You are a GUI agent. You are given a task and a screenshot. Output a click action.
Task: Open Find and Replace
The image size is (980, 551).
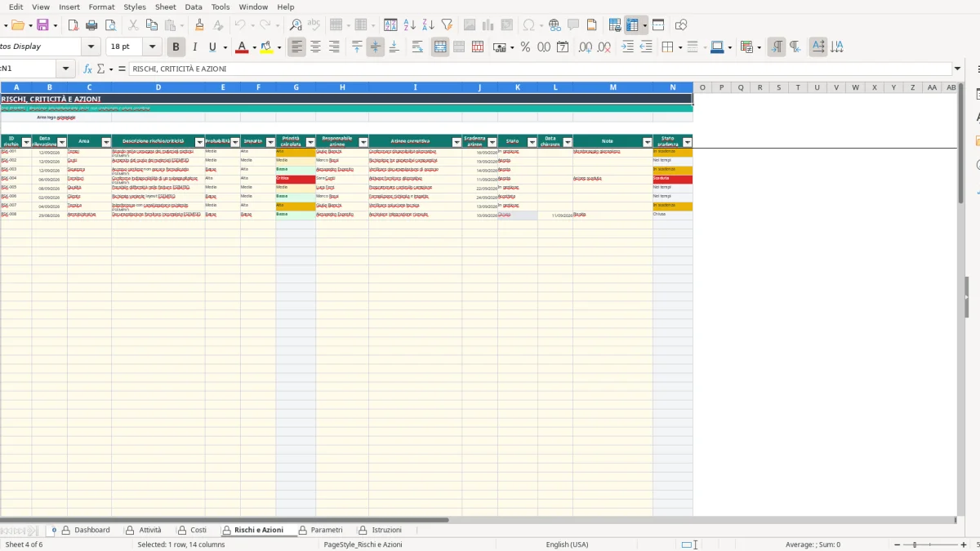(296, 25)
